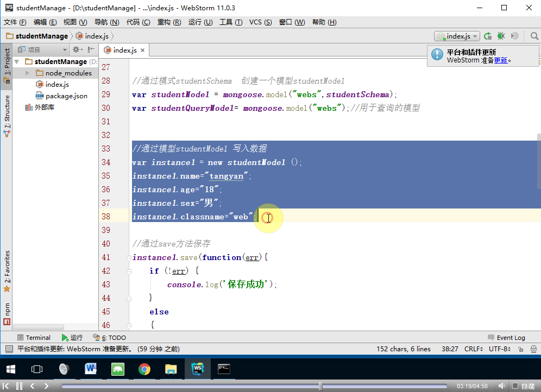Click the Debug bug icon
Image resolution: width=541 pixels, height=392 pixels.
(501, 36)
